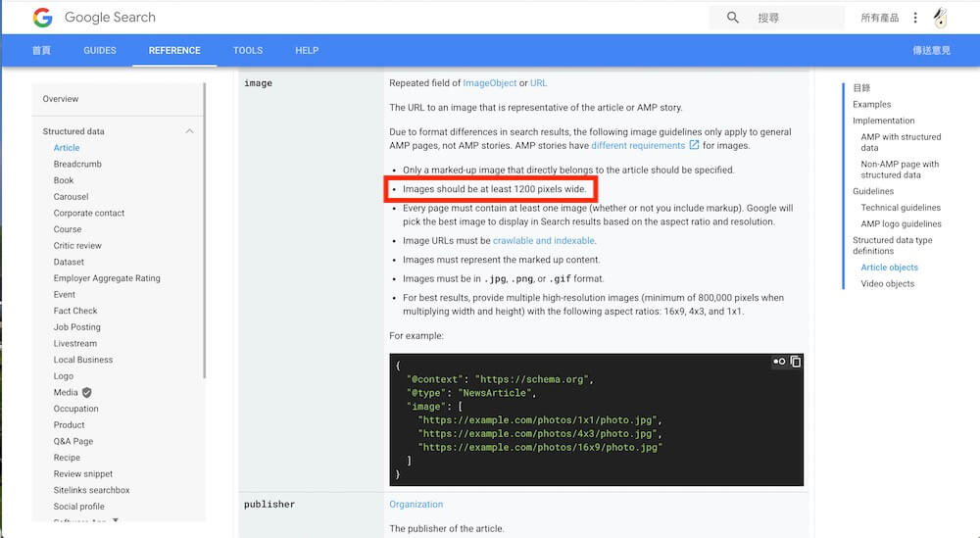Open the TOOLS tab
Image resolution: width=980 pixels, height=538 pixels.
click(x=248, y=51)
